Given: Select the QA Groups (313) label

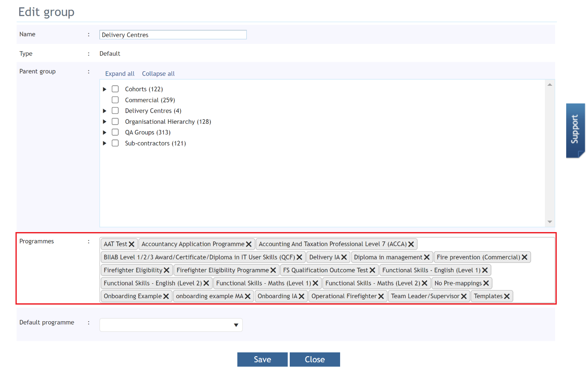Looking at the screenshot, I should point(148,133).
